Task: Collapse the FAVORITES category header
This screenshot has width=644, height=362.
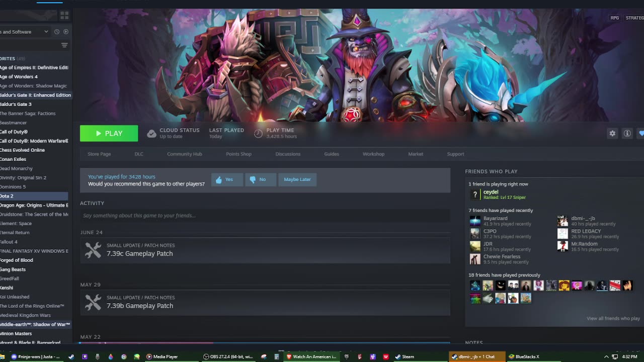Action: [x=13, y=59]
